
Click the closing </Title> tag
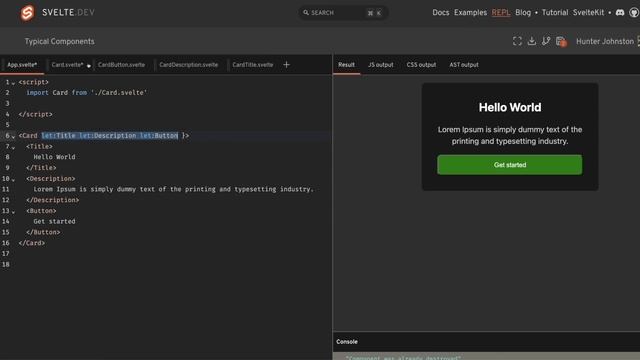(41, 168)
